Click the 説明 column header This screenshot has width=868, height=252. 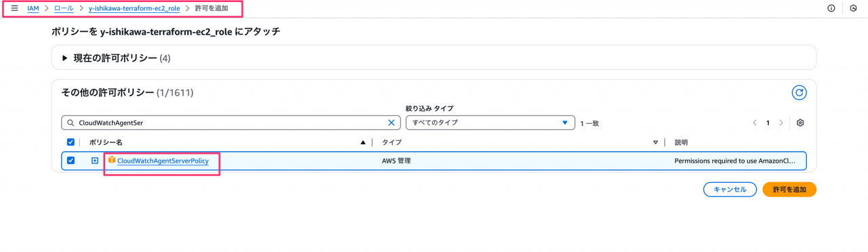(x=681, y=142)
